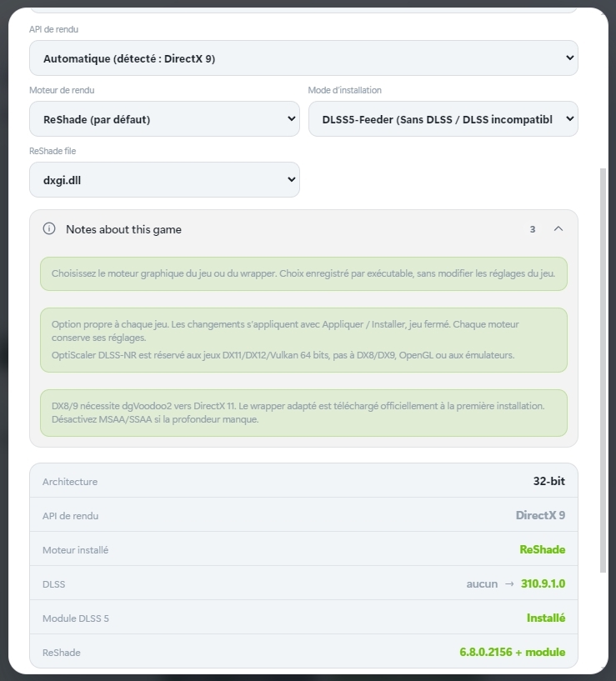Open the Mode d'installation DLSS5-Feeder dropdown

(443, 119)
